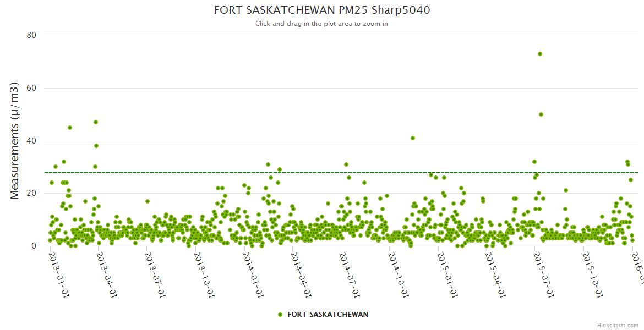This screenshot has width=644, height=330.
Task: Click the 80 y-axis label
Action: point(31,35)
